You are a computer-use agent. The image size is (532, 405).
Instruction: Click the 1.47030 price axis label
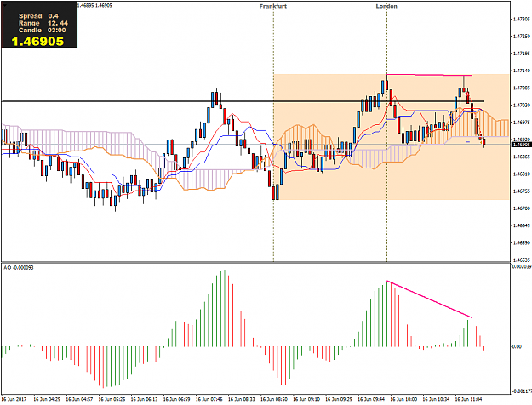(521, 106)
